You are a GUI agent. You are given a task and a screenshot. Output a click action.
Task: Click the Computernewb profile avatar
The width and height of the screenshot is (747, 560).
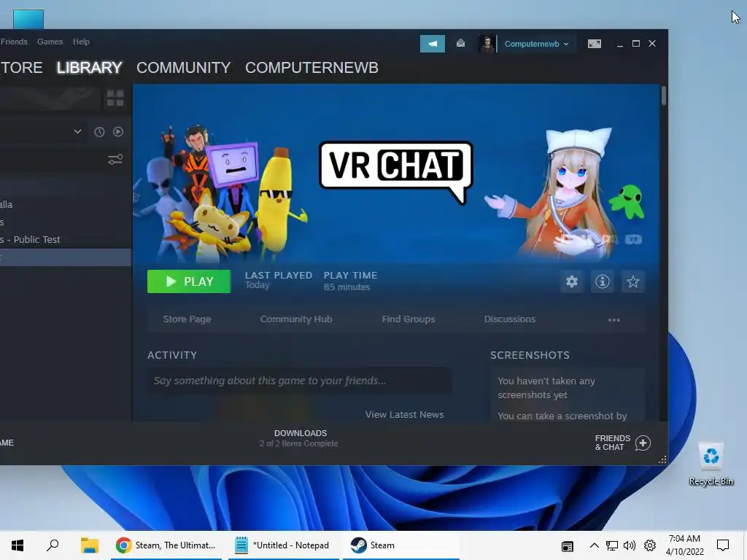(x=487, y=44)
